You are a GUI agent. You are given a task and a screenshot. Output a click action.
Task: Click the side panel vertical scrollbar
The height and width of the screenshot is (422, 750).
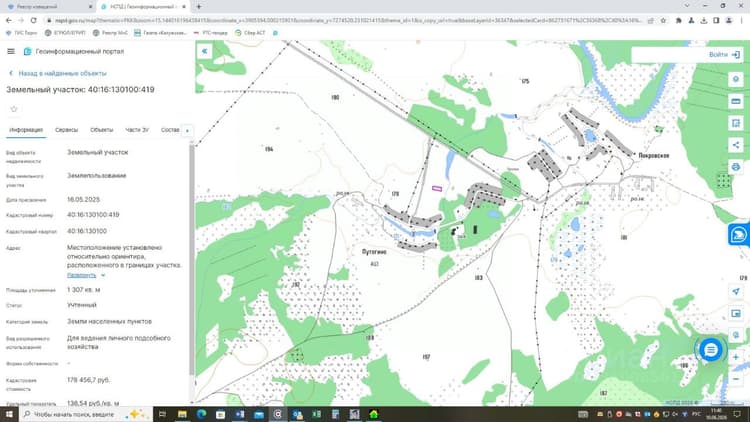coord(192,258)
